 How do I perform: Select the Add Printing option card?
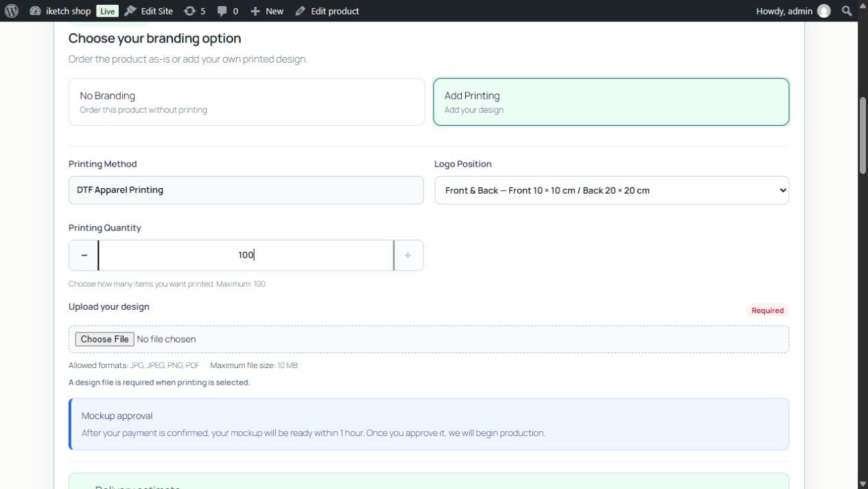pyautogui.click(x=611, y=102)
